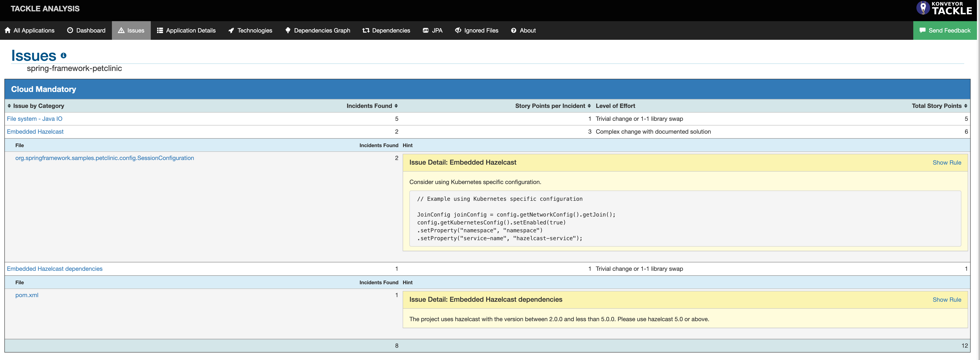Click the Ignored Files icon
Image resolution: width=980 pixels, height=360 pixels.
[x=458, y=30]
